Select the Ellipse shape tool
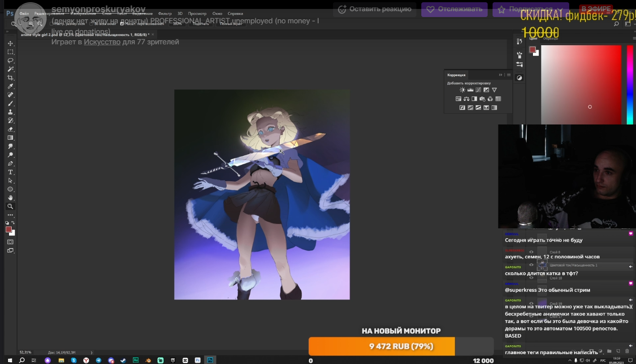Image resolution: width=636 pixels, height=364 pixels. (x=10, y=189)
